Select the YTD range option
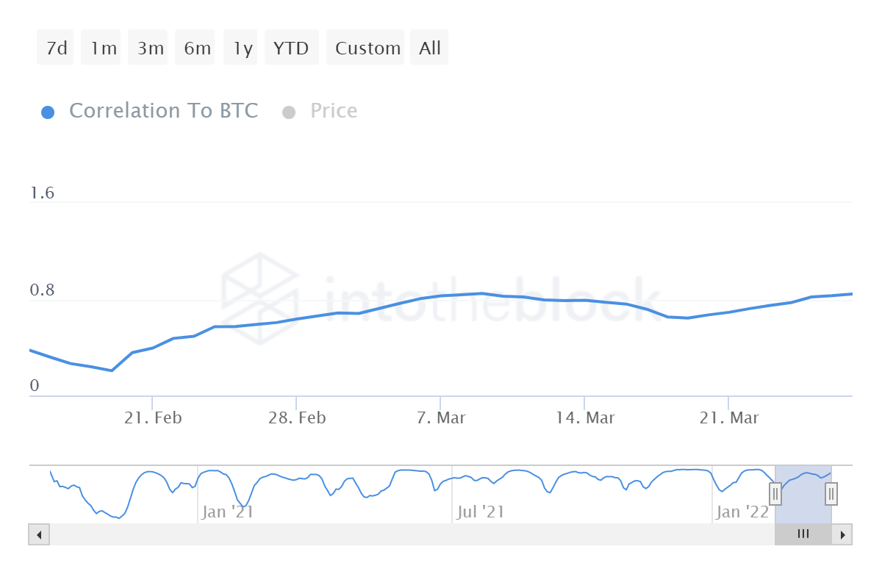882x588 pixels. 291,47
